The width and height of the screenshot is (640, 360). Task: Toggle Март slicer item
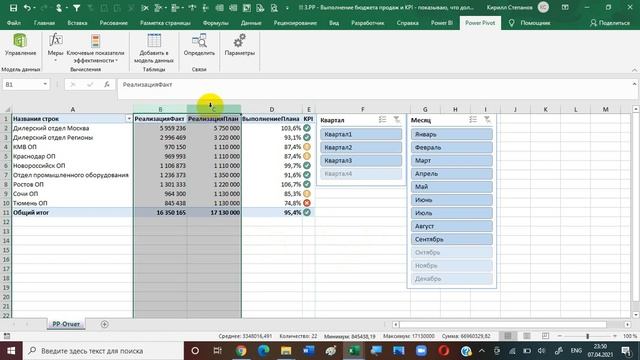point(451,160)
